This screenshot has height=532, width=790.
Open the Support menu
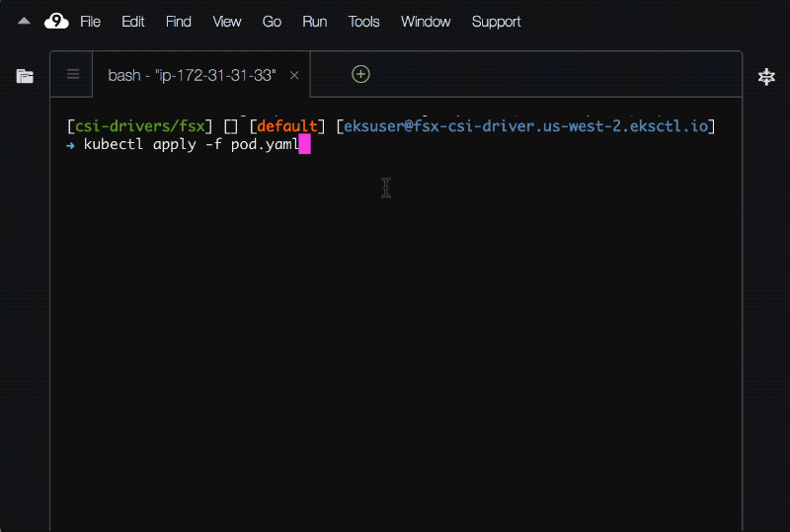click(497, 22)
